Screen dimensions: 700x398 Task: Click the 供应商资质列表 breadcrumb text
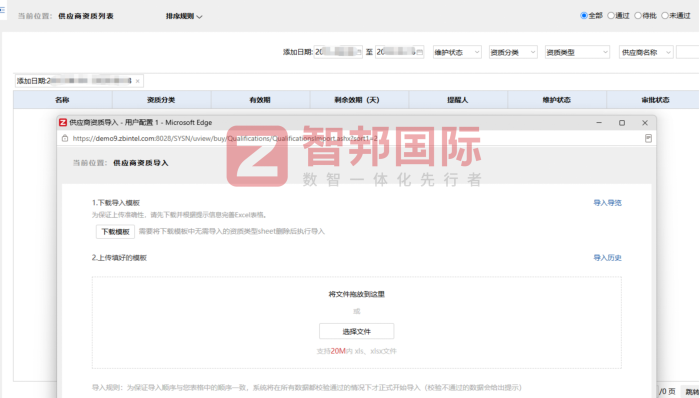(86, 16)
